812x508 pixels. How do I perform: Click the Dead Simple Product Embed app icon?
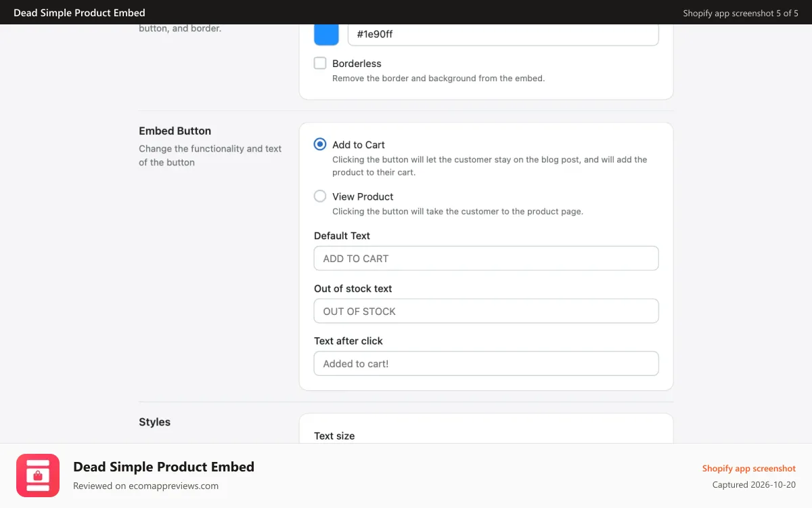(38, 475)
